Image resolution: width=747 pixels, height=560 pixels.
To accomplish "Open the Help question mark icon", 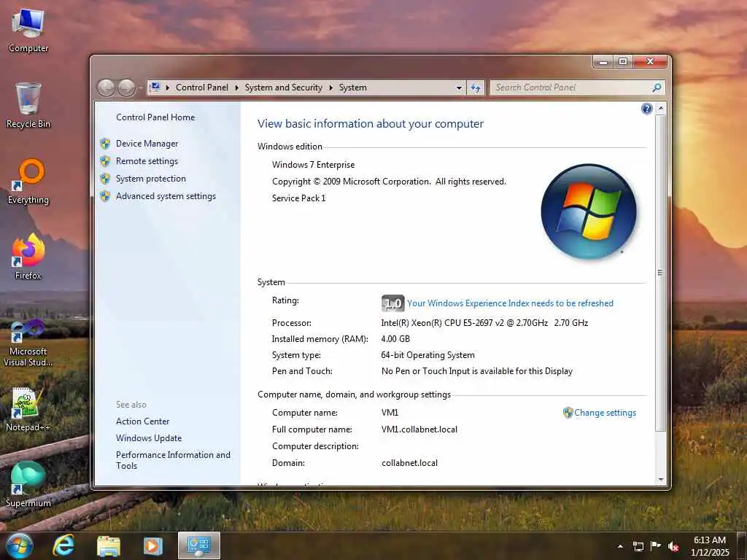I will (x=646, y=109).
